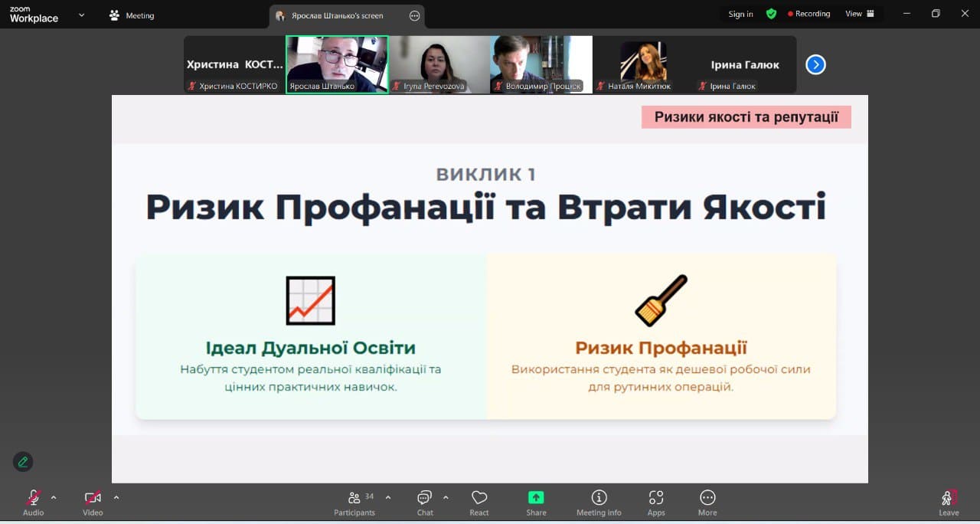Click the "ВИКЛИК 1" heading
Screen dimensions: 980x524
[485, 174]
